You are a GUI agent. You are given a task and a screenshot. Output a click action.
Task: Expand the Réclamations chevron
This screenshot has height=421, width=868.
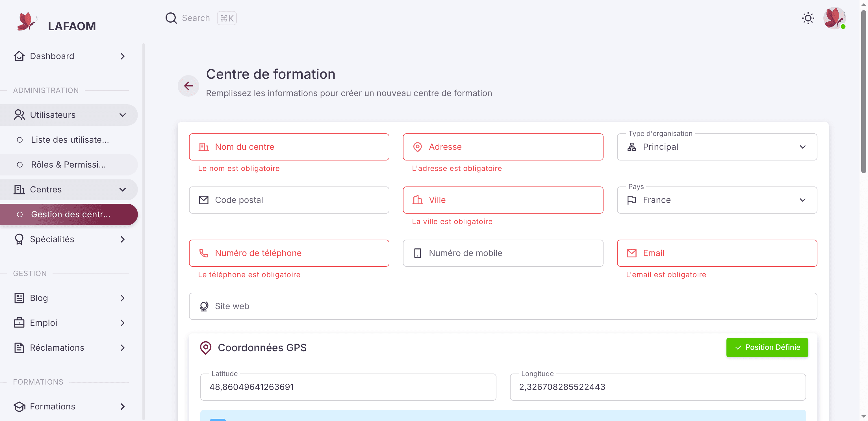(123, 348)
